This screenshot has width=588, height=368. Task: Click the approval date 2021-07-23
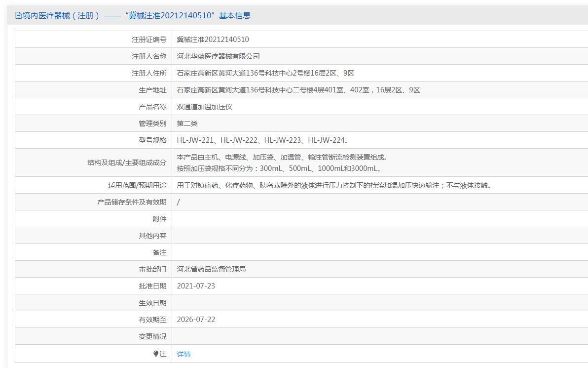coord(196,286)
